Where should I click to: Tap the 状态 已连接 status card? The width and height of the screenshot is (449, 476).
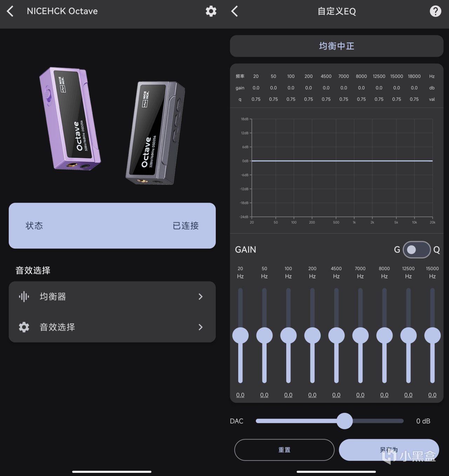(112, 226)
